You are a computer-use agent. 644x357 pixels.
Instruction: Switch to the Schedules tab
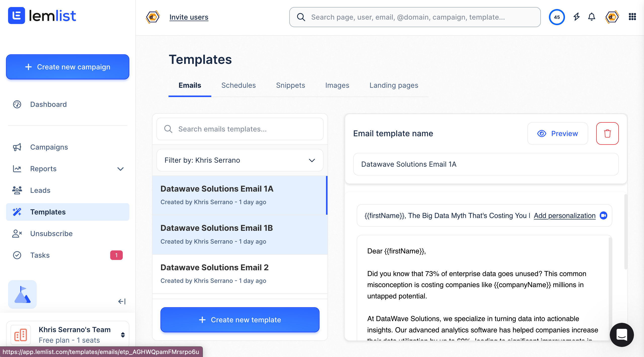pos(238,85)
